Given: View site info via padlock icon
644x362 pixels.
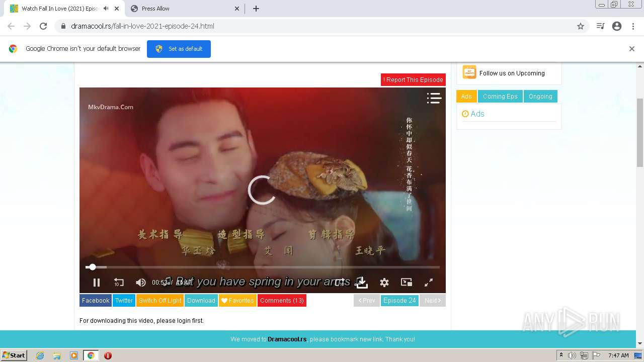Looking at the screenshot, I should coord(63,26).
